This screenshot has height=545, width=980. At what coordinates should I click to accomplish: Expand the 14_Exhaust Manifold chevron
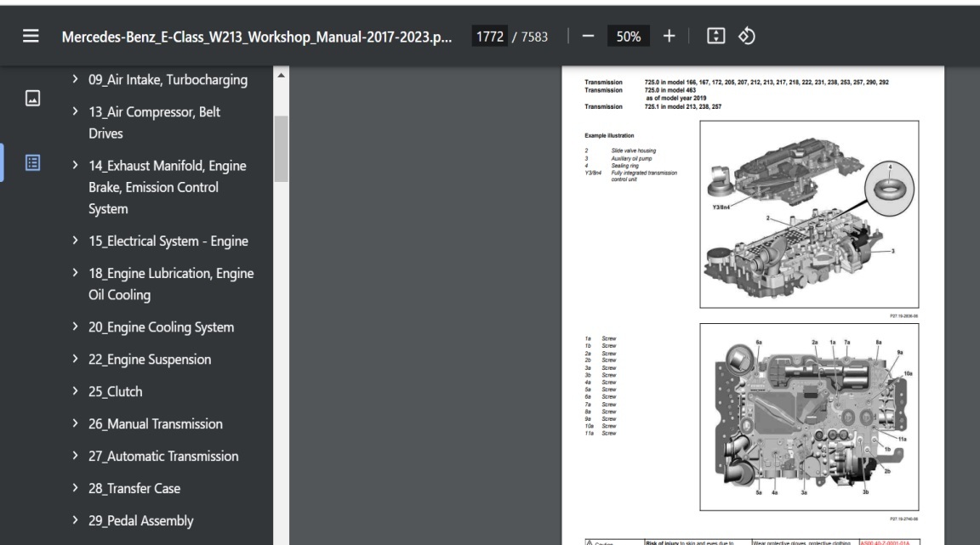click(75, 165)
